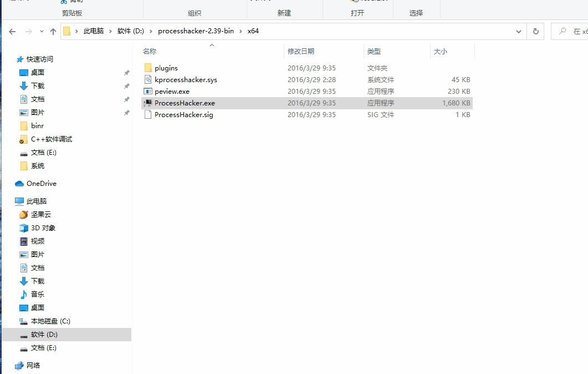Open the address bar history dropdown
The image size is (588, 374).
[519, 31]
